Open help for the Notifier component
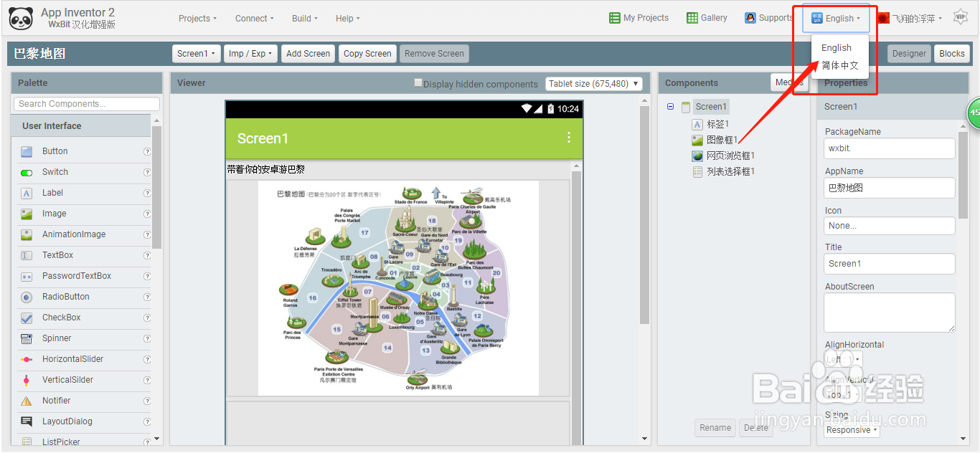This screenshot has height=453, width=980. click(147, 401)
